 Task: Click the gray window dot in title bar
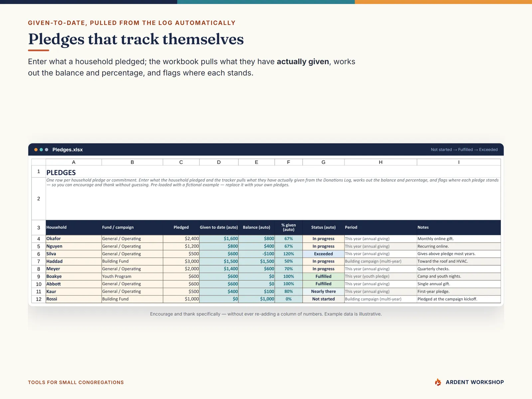tap(47, 150)
